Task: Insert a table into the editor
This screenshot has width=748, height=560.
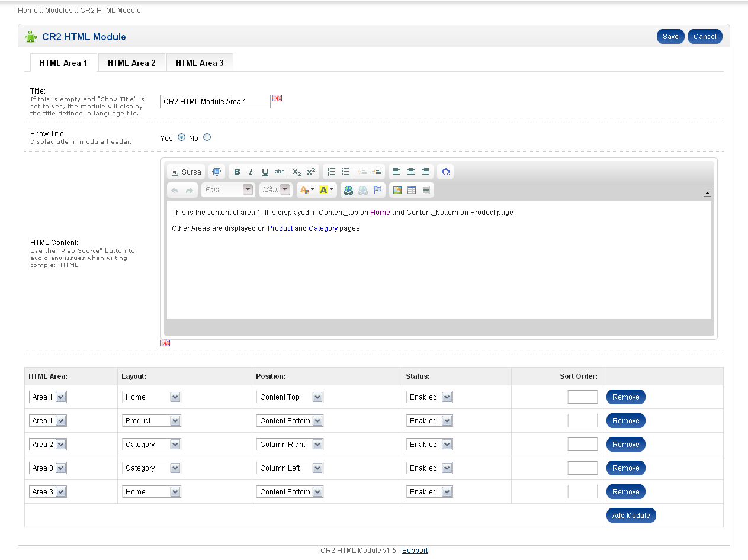Action: coord(411,190)
